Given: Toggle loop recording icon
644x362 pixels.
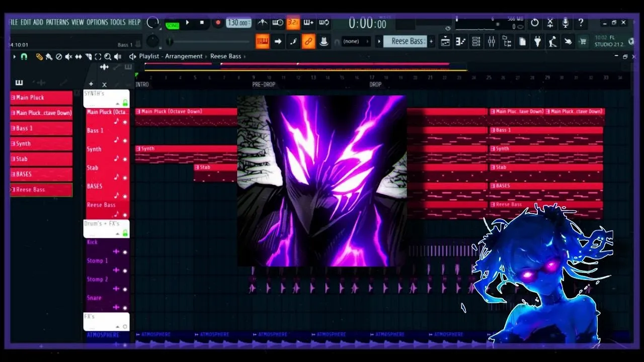Looking at the screenshot, I should (324, 23).
